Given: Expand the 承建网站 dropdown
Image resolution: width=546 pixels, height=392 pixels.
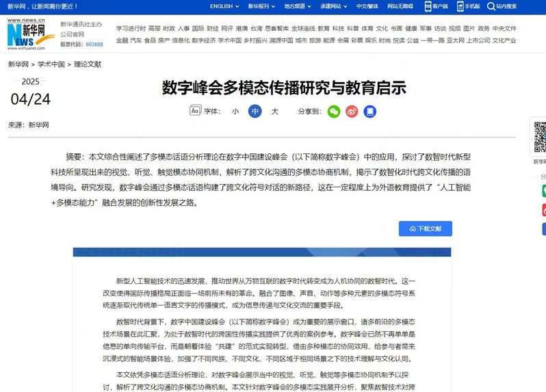Looking at the screenshot, I should 334,6.
